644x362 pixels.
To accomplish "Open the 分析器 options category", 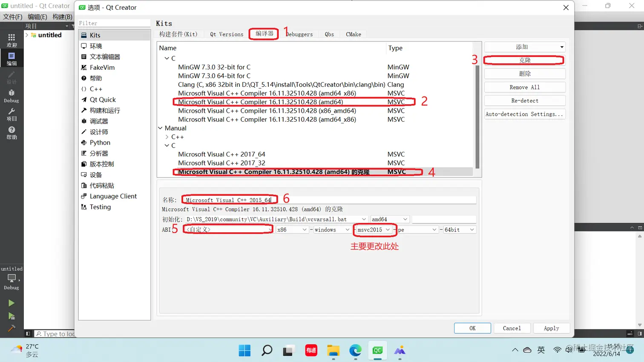I will [115, 153].
